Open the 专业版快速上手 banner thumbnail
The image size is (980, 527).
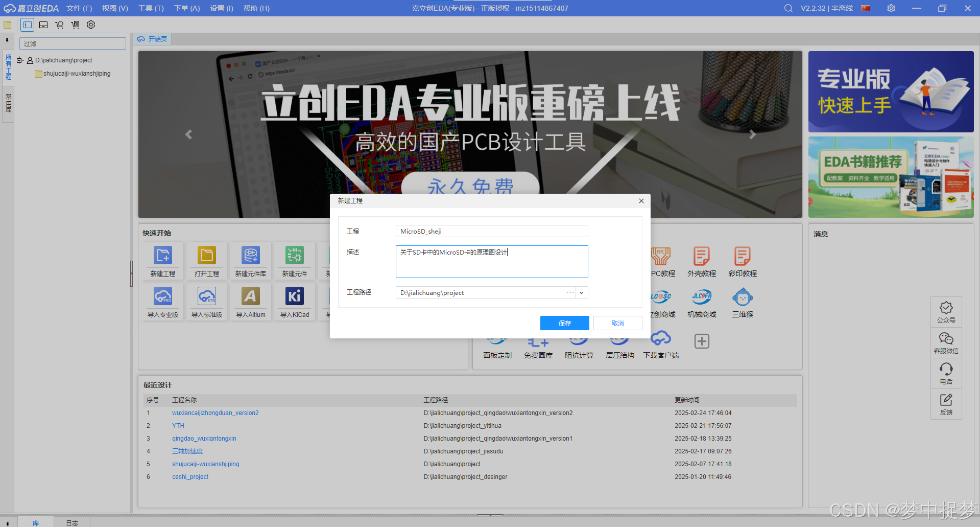point(891,91)
